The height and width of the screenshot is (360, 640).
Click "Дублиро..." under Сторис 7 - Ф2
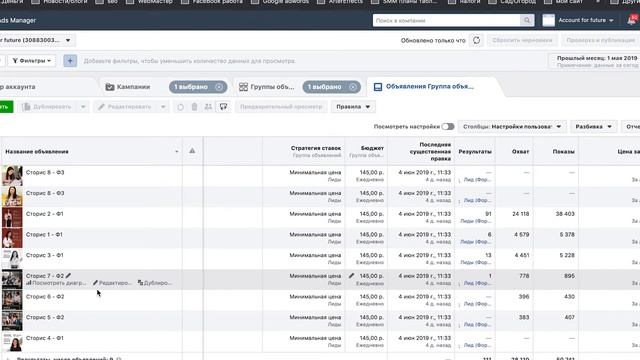click(x=155, y=283)
